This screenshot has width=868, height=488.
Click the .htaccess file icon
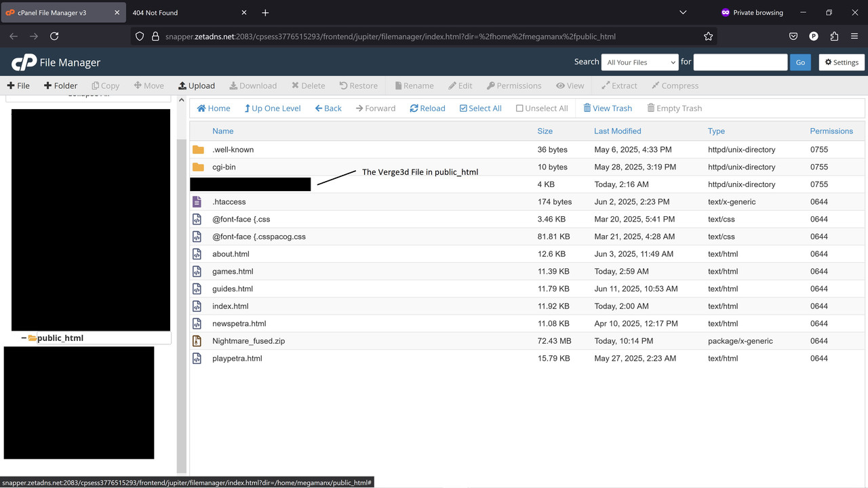coord(197,202)
